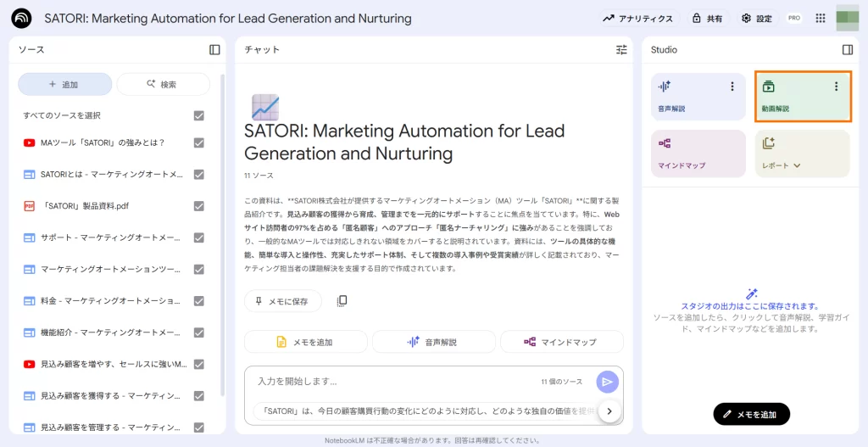Uncheck 見込み顧客を管理する source checkbox
The height and width of the screenshot is (447, 868).
[198, 427]
